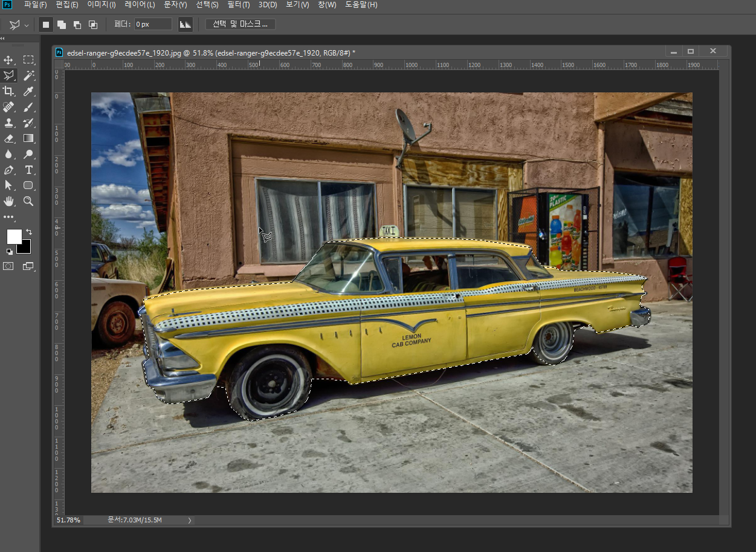
Task: Open the 선택(S) menu
Action: [x=207, y=5]
